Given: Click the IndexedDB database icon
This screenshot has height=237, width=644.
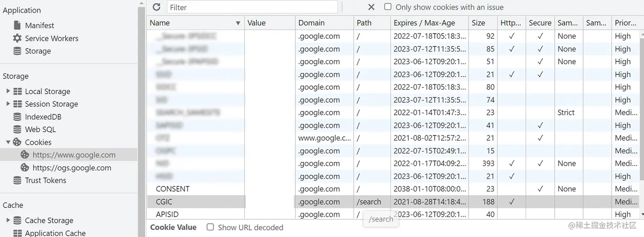Looking at the screenshot, I should coord(17,116).
